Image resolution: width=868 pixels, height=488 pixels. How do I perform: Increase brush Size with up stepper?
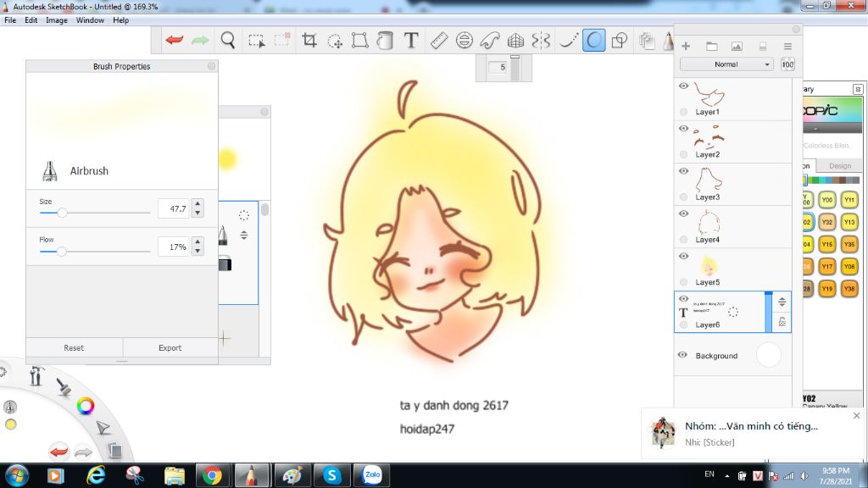(198, 204)
